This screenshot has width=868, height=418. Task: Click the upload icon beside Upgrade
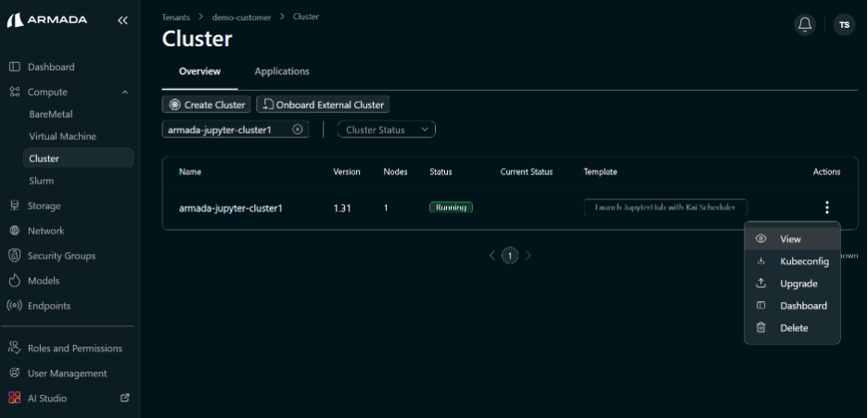tap(761, 283)
